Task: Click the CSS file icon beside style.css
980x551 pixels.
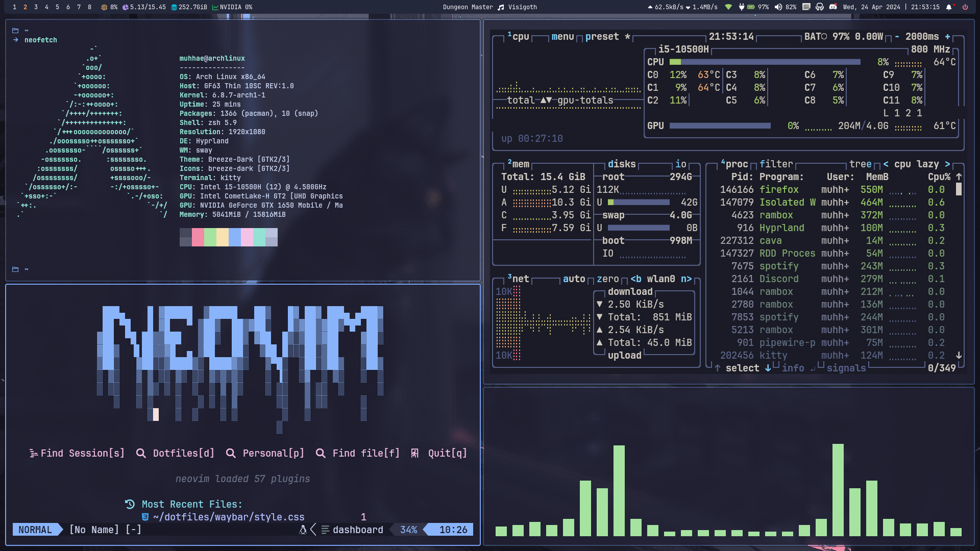Action: (x=145, y=517)
